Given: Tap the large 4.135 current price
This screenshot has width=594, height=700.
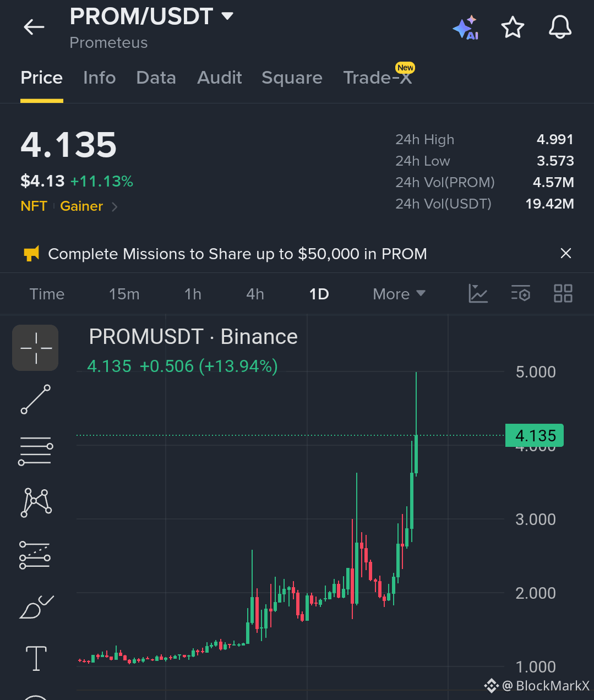Looking at the screenshot, I should click(x=69, y=145).
